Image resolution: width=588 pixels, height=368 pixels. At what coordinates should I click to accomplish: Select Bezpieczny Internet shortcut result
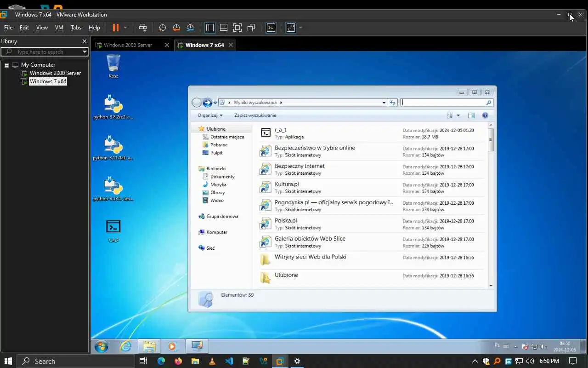click(x=371, y=170)
